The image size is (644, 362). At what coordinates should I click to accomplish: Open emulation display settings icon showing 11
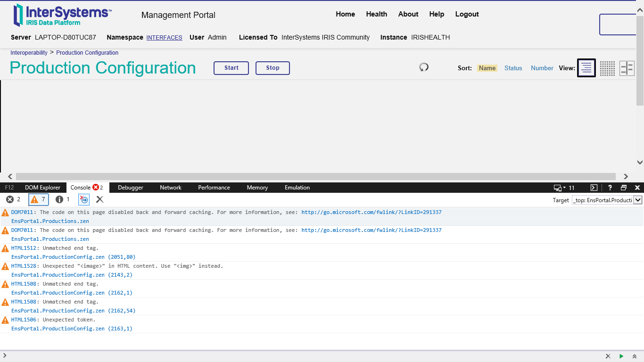(x=564, y=188)
